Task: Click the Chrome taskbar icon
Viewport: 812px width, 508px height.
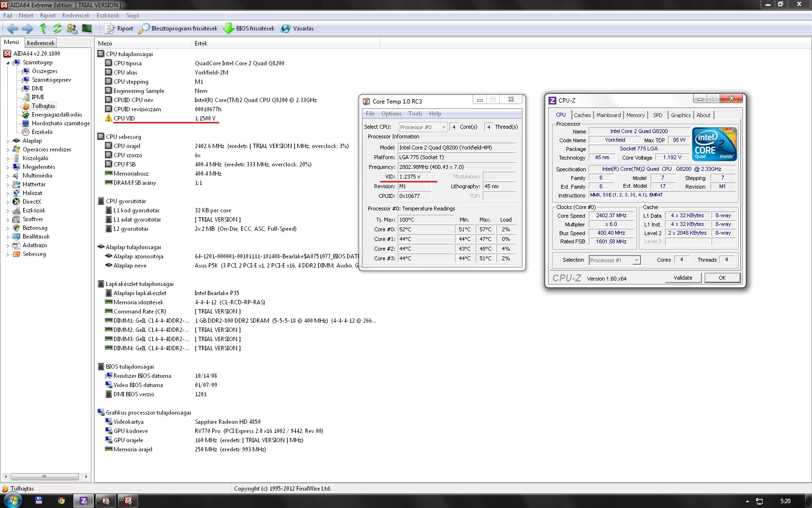Action: (x=61, y=501)
